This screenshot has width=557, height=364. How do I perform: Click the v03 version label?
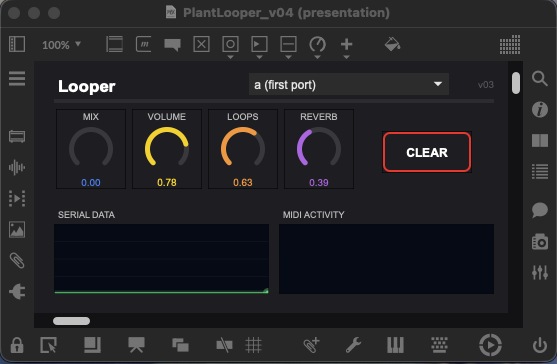pyautogui.click(x=485, y=85)
